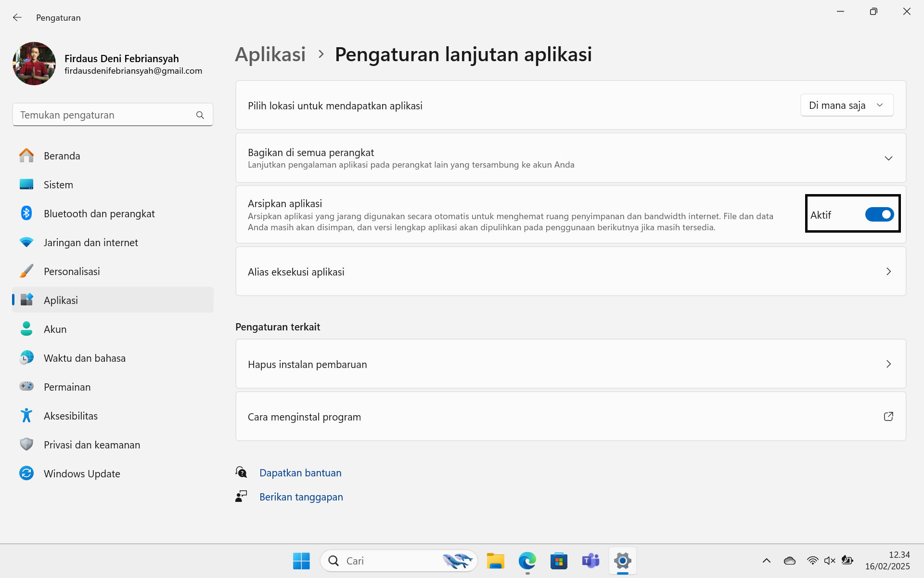
Task: Open Microsoft Teams from the taskbar
Action: 590,561
